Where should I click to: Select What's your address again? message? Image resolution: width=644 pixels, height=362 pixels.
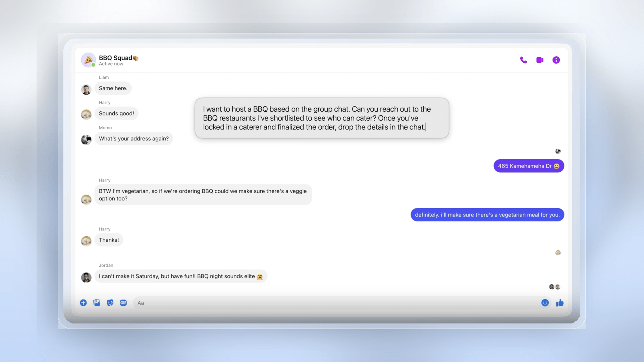(134, 138)
